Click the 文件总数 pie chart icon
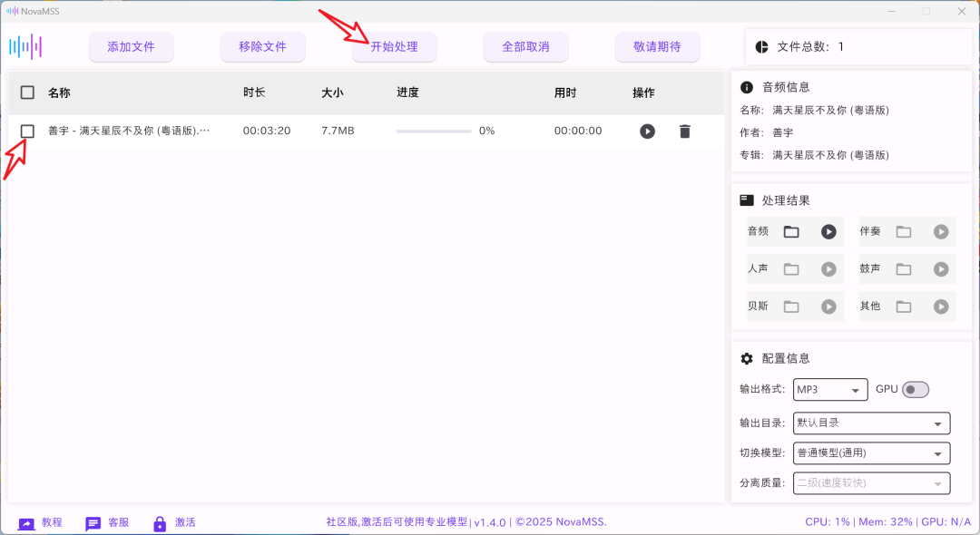Viewport: 980px width, 535px height. pyautogui.click(x=761, y=47)
